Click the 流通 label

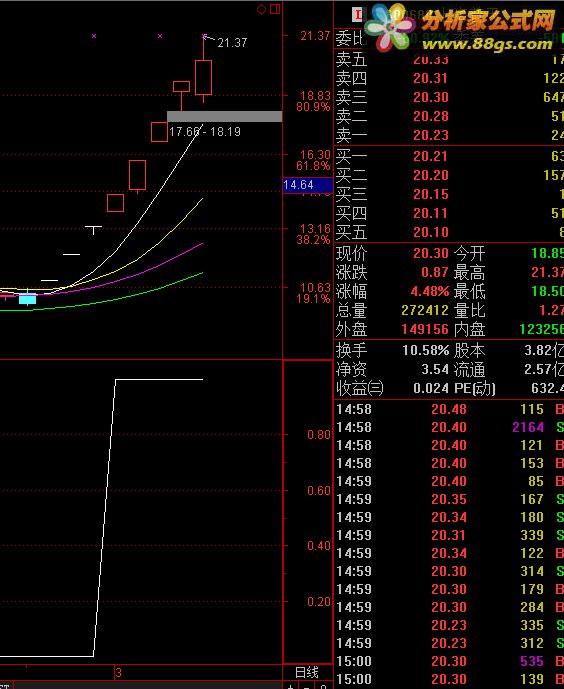470,370
